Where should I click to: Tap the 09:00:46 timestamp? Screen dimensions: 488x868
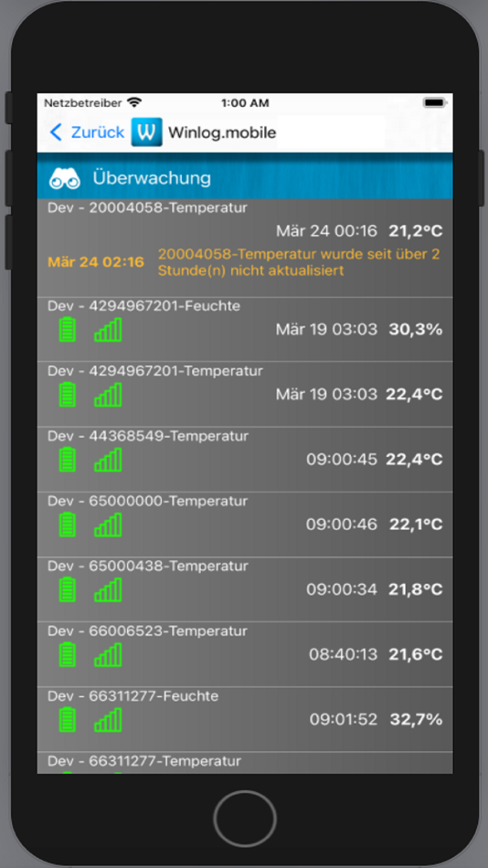coord(342,524)
